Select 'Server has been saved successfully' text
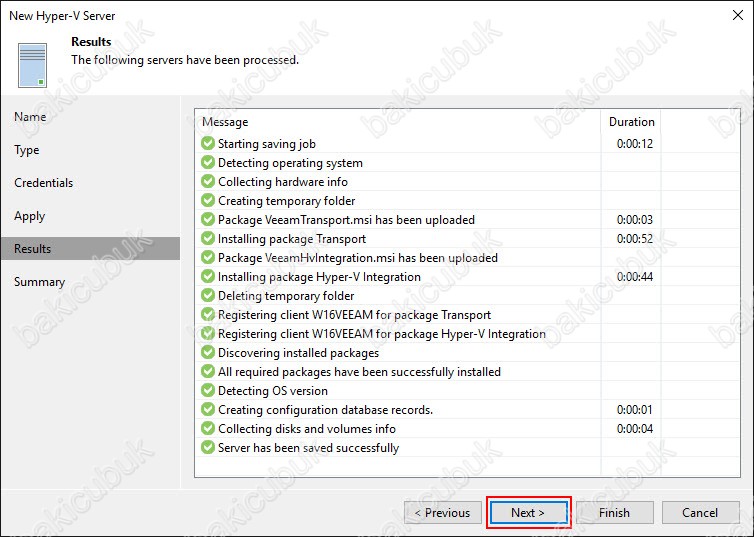 [308, 448]
